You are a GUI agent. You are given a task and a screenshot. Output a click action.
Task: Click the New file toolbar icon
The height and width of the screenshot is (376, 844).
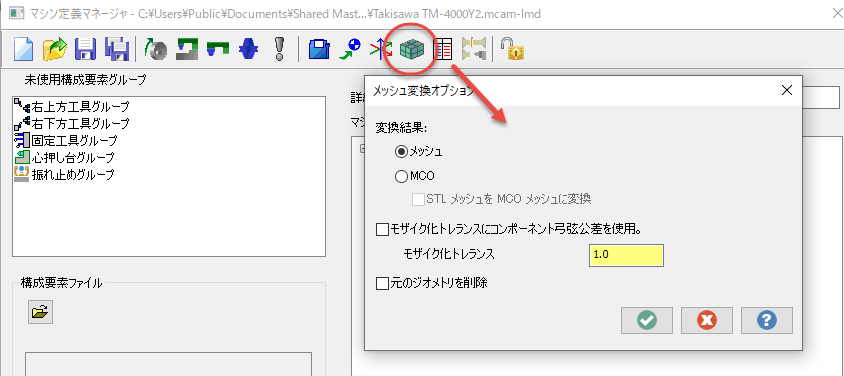(x=23, y=49)
